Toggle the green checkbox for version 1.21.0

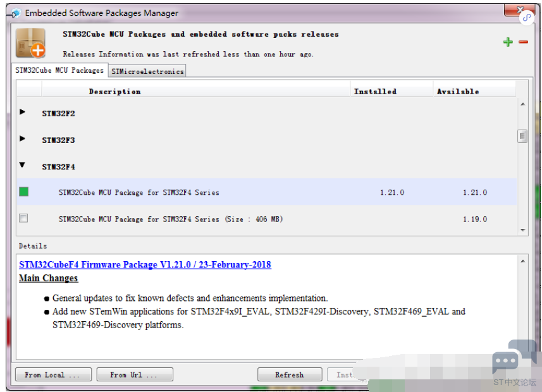24,192
